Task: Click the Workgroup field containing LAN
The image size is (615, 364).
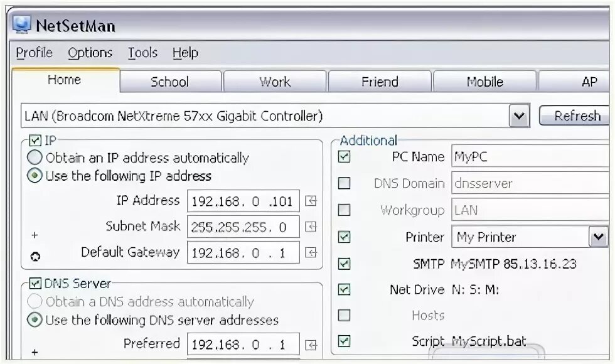Action: click(x=531, y=210)
